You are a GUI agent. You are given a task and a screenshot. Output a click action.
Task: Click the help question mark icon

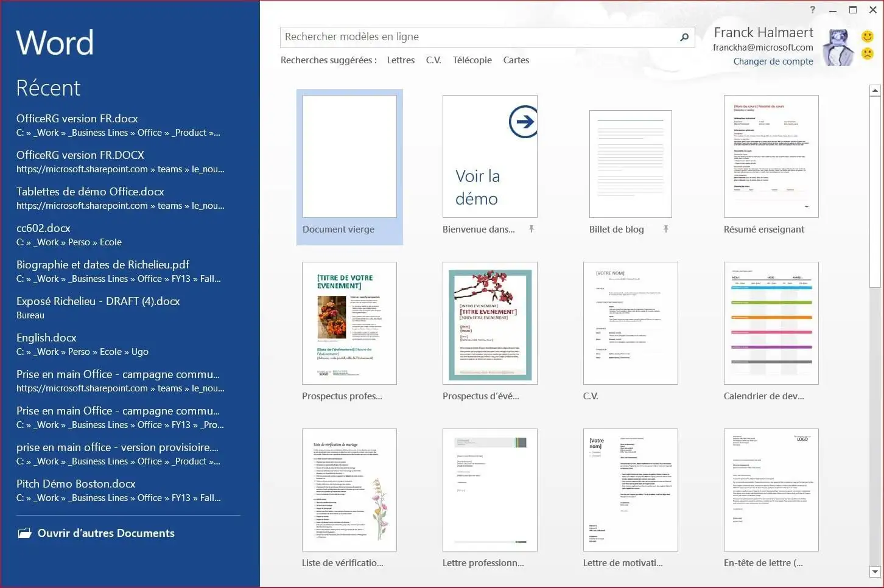[x=812, y=10]
